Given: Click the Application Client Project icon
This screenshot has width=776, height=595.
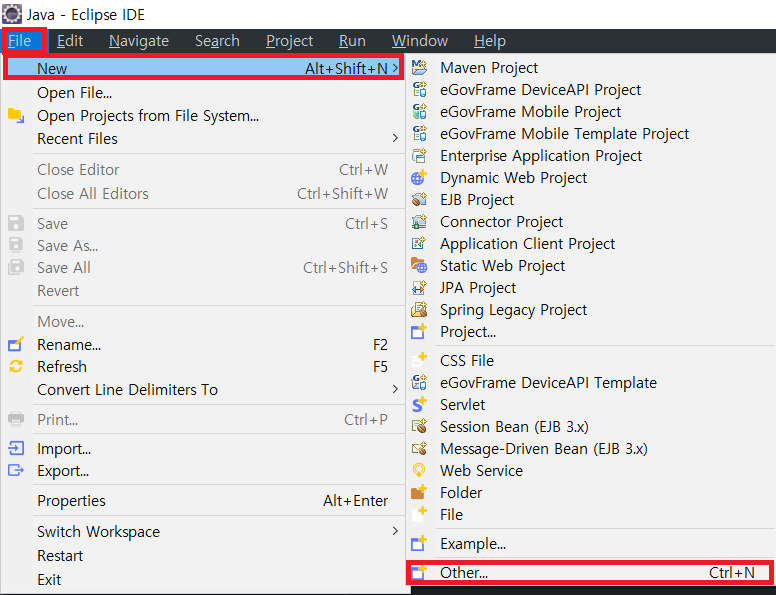Looking at the screenshot, I should [419, 243].
